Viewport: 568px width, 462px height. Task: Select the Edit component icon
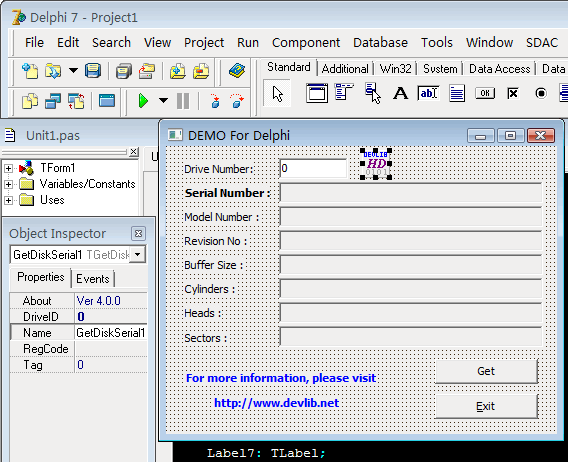pos(428,93)
